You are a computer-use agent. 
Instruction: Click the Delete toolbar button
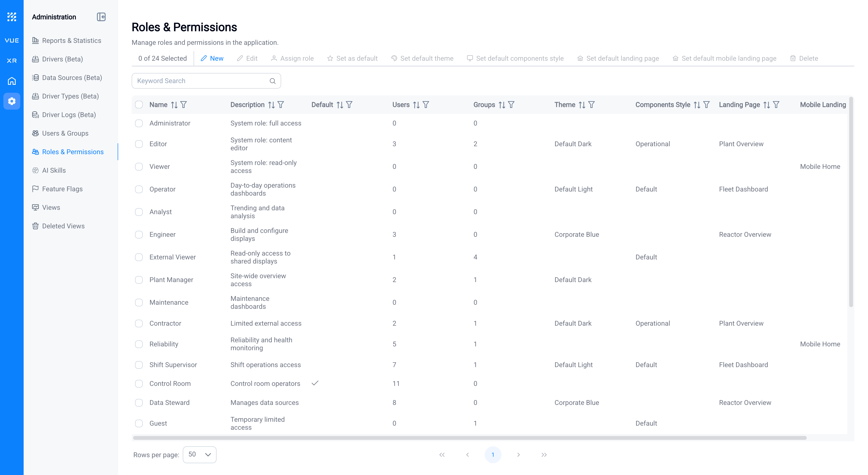[804, 58]
